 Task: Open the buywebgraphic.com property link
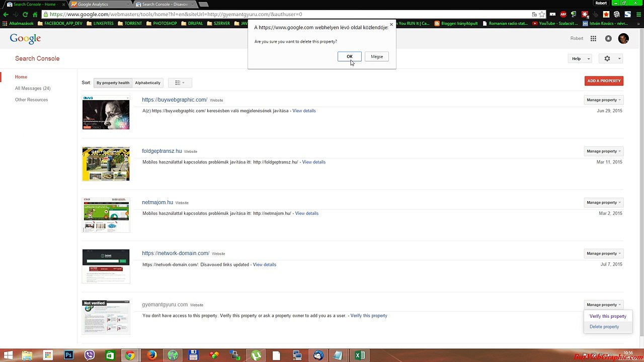[x=175, y=100]
